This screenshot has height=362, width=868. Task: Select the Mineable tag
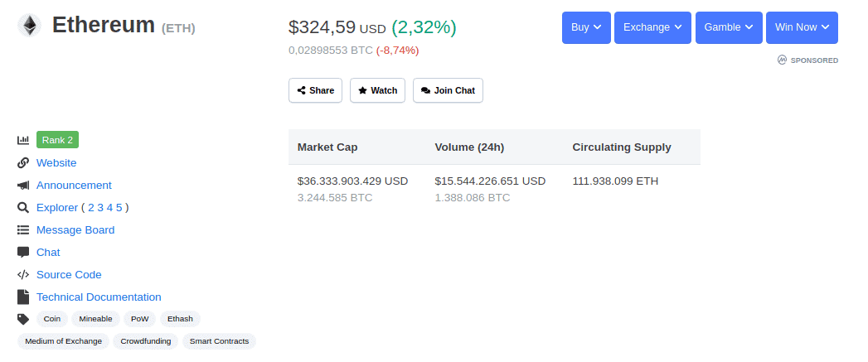point(96,319)
